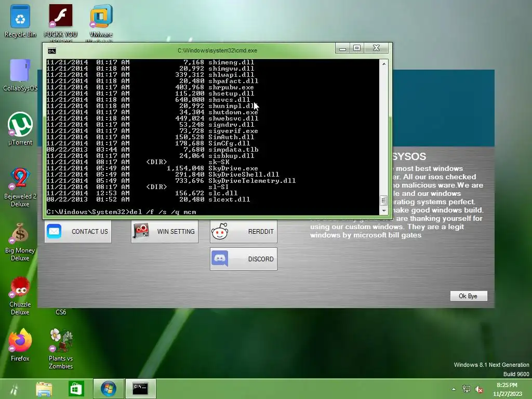This screenshot has height=399, width=532.
Task: Click the shutdown.exe line in cmd
Action: click(x=152, y=112)
